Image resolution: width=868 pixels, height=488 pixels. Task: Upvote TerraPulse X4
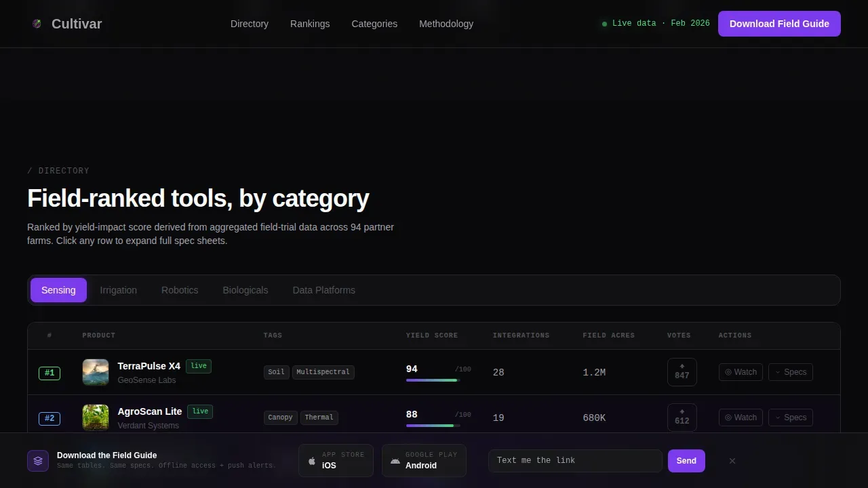(x=682, y=372)
